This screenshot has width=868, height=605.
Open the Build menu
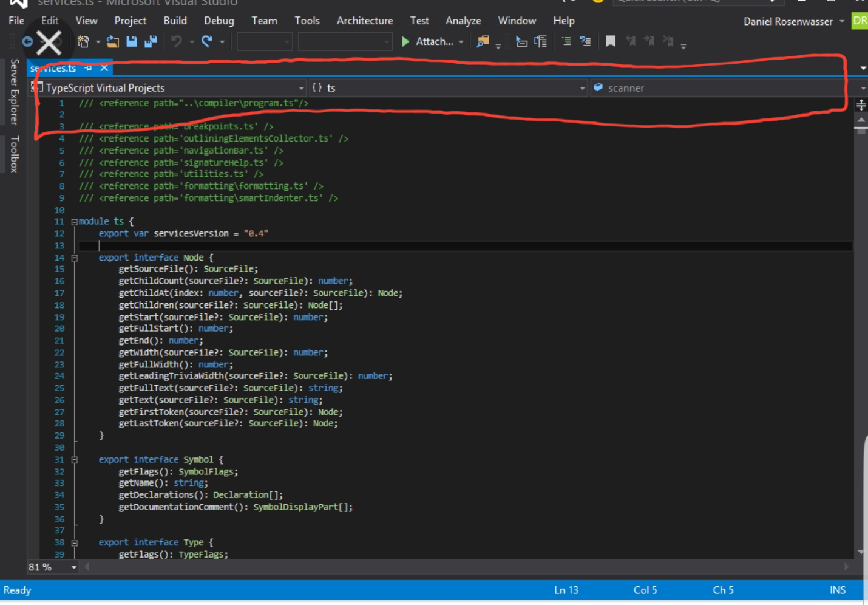point(175,21)
